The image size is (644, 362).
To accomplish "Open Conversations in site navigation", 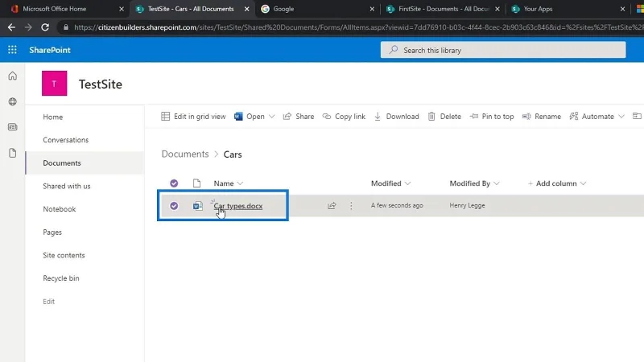I will [x=66, y=140].
